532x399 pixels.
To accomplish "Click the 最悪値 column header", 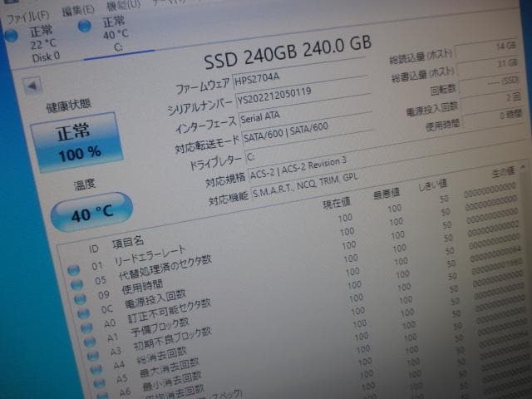I will coord(386,194).
